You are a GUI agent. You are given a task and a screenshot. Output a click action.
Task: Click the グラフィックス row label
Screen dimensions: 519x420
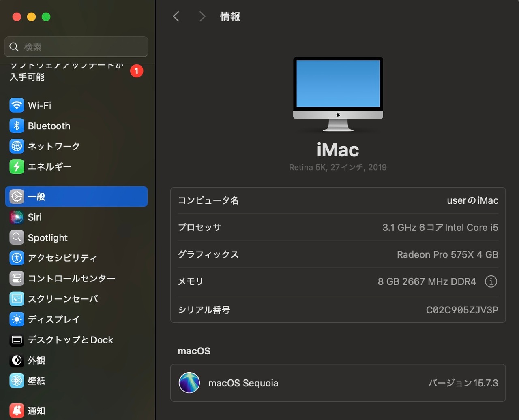(x=208, y=254)
